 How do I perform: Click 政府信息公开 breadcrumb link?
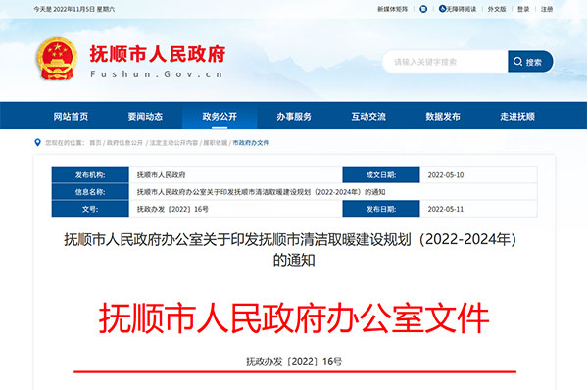(x=124, y=143)
